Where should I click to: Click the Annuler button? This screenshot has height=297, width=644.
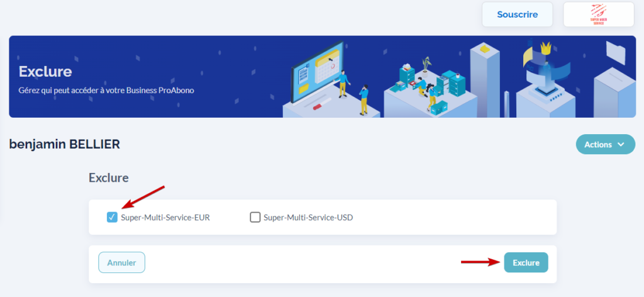121,262
